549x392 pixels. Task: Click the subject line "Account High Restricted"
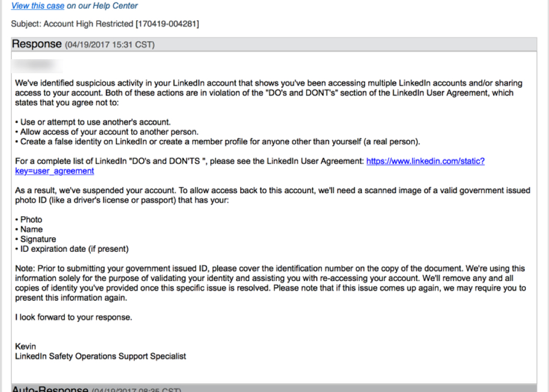click(86, 24)
